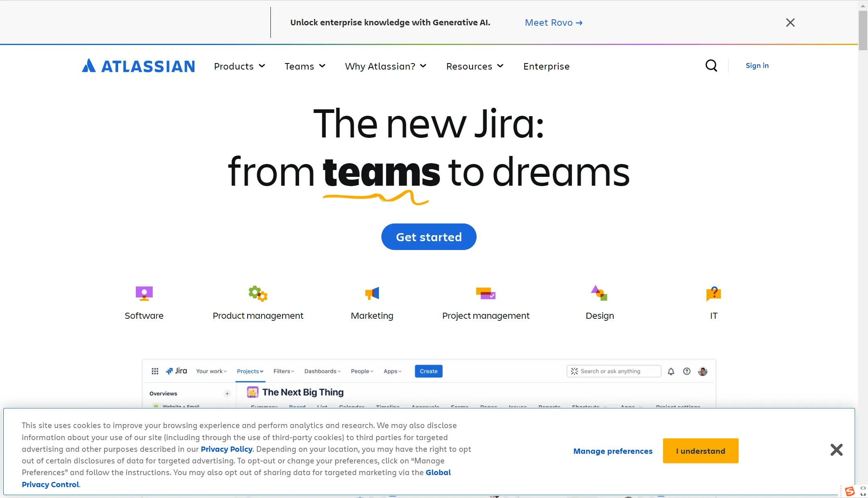The height and width of the screenshot is (498, 868).
Task: Select the Enterprise menu item
Action: [546, 66]
